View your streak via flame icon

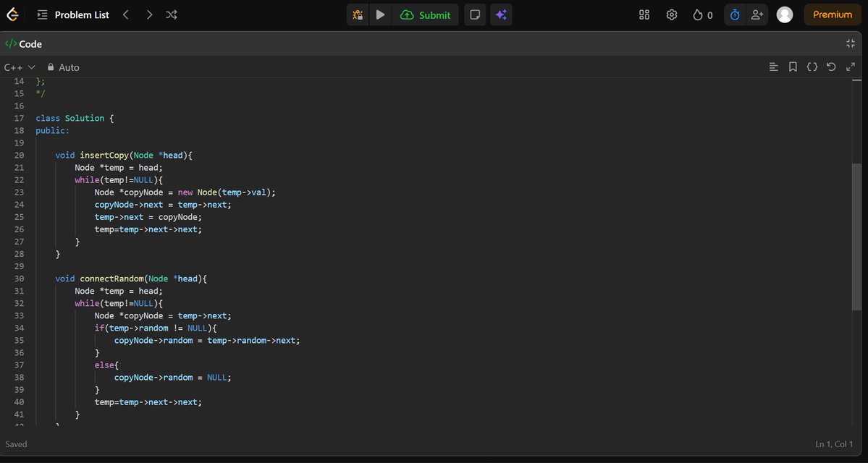click(696, 14)
